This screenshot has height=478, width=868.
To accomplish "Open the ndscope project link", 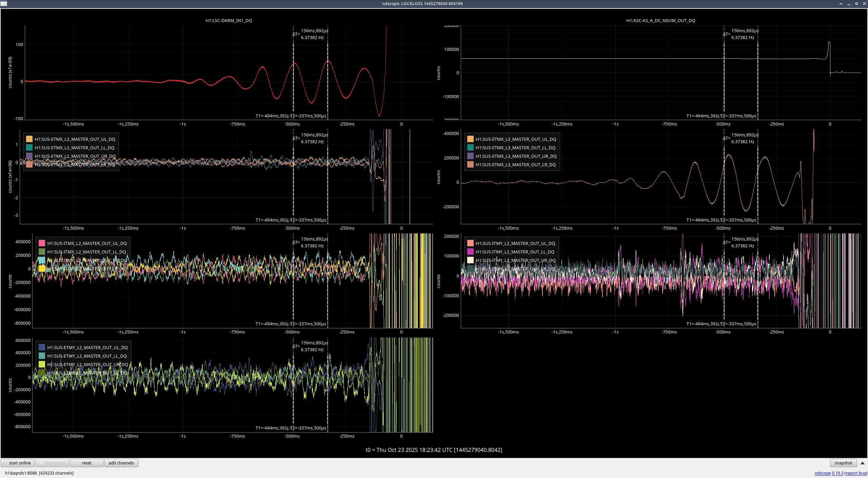I will pos(822,473).
